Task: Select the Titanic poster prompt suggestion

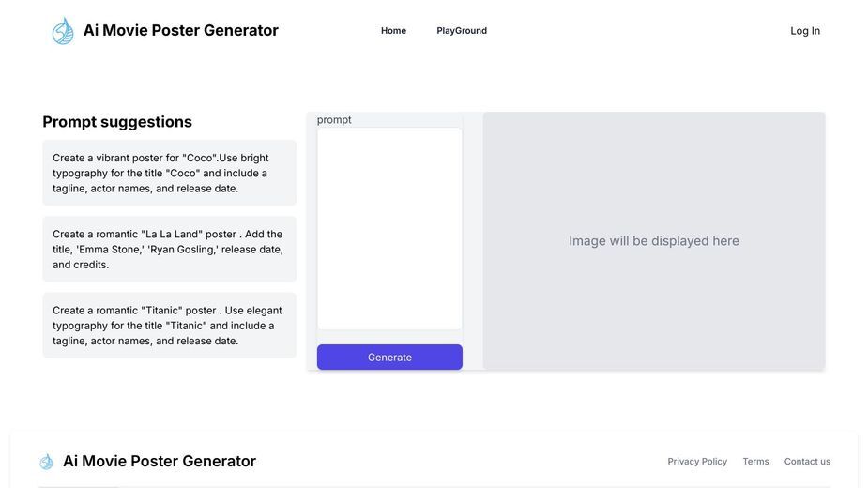Action: pyautogui.click(x=170, y=326)
